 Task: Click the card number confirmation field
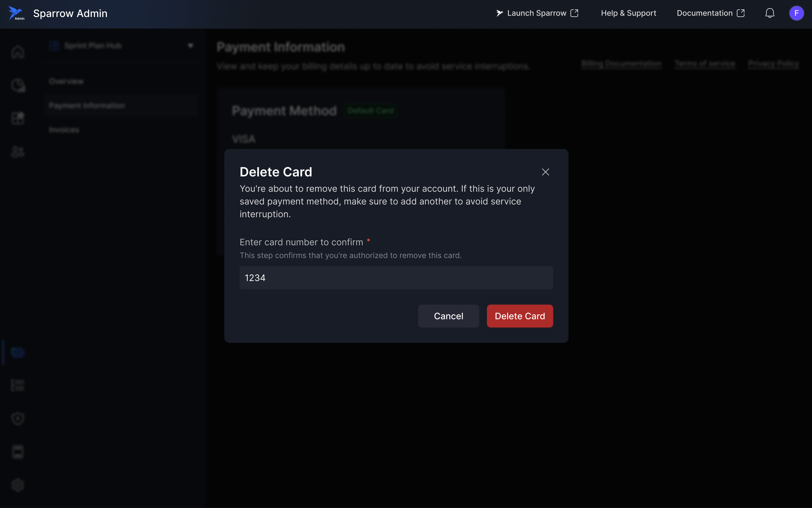tap(396, 278)
